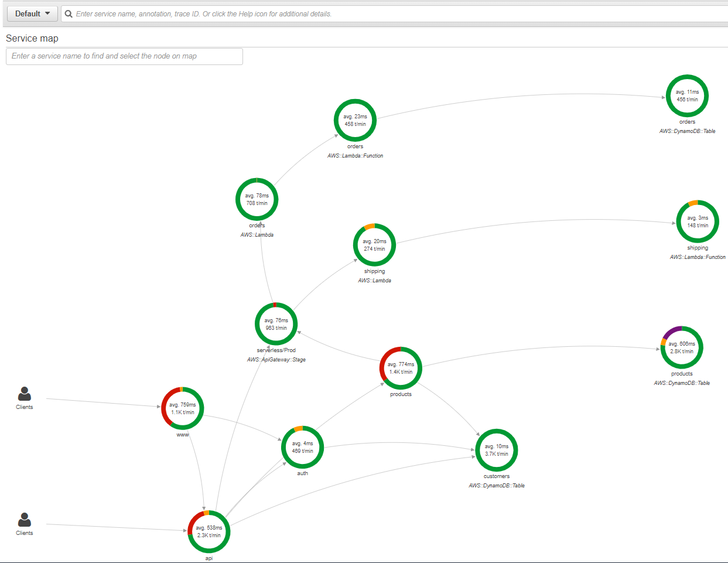This screenshot has width=728, height=563.
Task: Click the 'auth' node name label
Action: pyautogui.click(x=302, y=473)
